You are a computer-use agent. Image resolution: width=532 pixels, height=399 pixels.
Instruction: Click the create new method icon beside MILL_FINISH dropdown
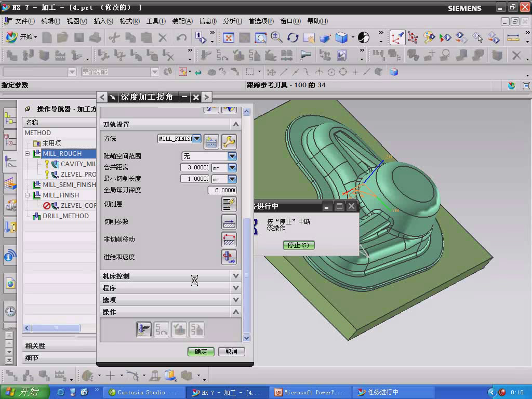(x=211, y=142)
